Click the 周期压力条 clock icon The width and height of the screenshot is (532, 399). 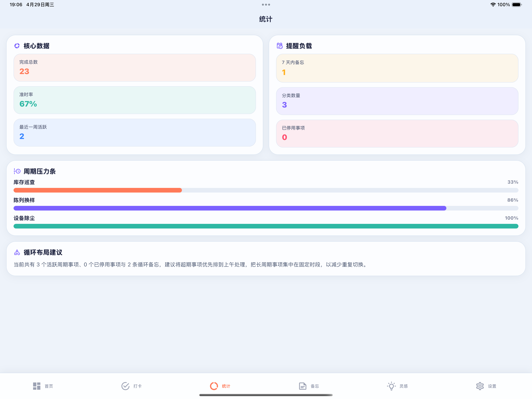(17, 171)
